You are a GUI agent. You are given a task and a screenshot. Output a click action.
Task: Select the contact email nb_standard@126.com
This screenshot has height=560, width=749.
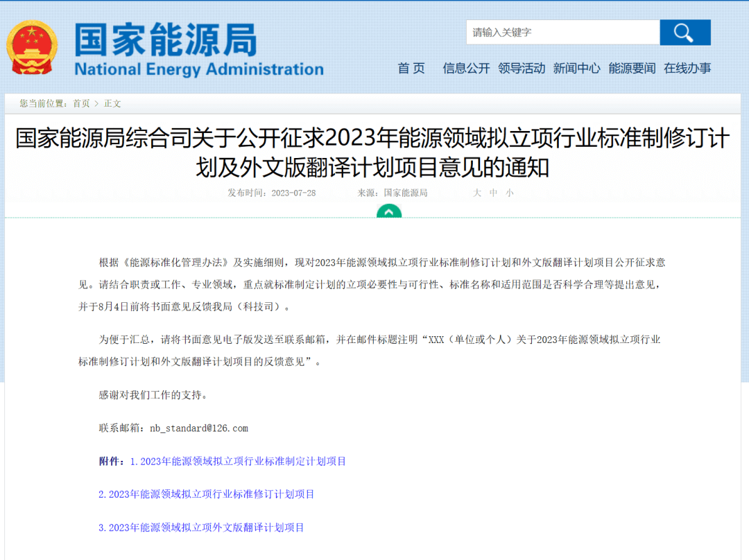(x=199, y=428)
